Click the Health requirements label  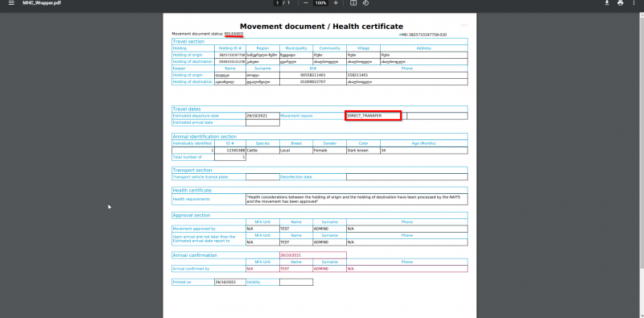[x=192, y=200]
